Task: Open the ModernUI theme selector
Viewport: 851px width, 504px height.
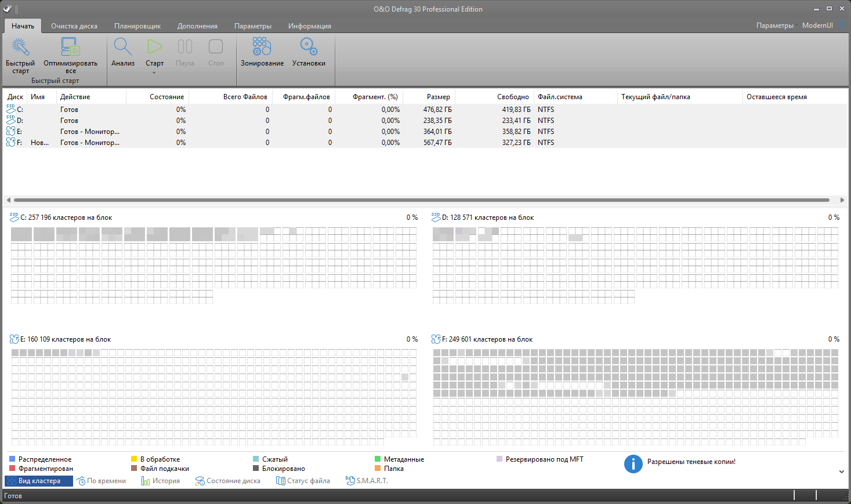Action: 817,26
